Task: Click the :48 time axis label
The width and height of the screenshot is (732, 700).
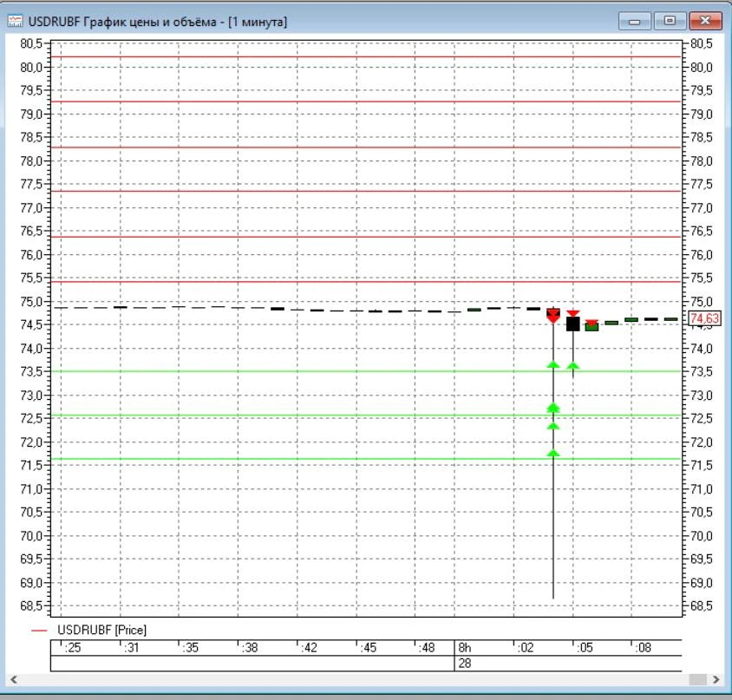Action: pos(426,648)
